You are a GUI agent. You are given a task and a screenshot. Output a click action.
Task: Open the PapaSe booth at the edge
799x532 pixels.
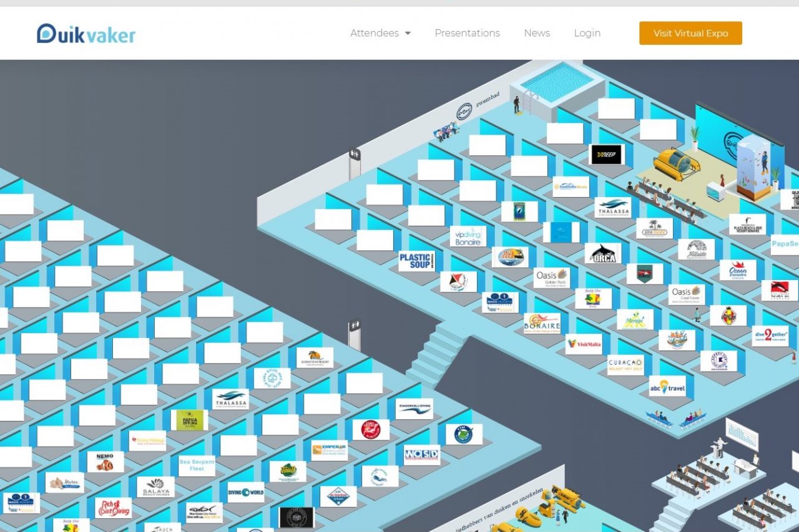[x=785, y=244]
